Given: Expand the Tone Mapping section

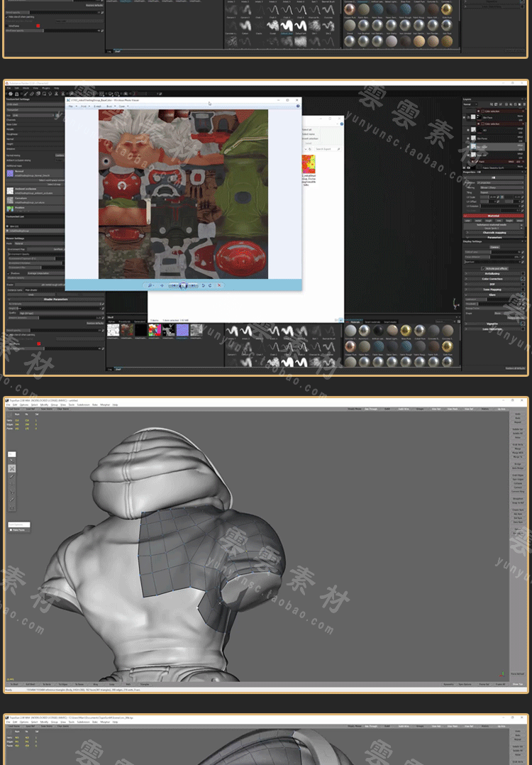Looking at the screenshot, I should [x=466, y=290].
